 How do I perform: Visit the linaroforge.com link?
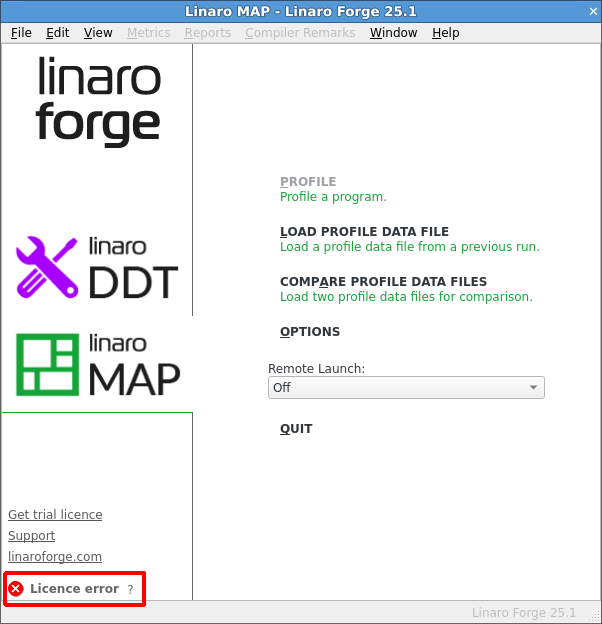55,557
